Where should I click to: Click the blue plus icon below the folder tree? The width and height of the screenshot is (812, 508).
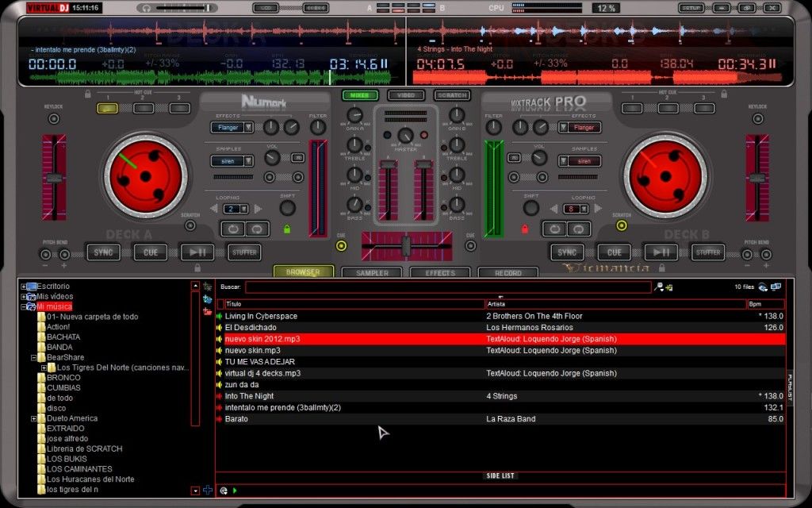click(x=208, y=490)
